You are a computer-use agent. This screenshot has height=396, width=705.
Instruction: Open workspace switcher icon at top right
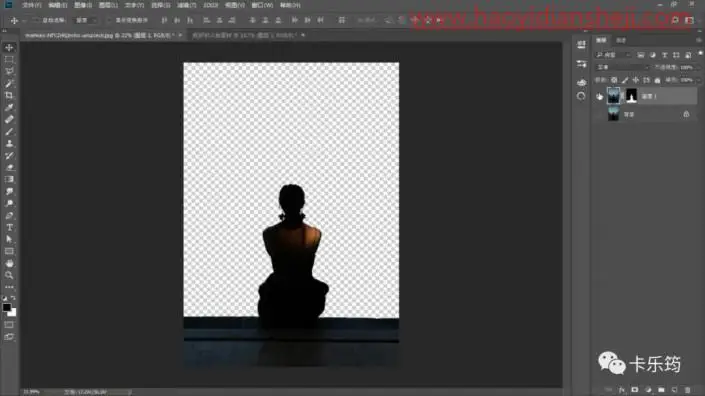(689, 20)
